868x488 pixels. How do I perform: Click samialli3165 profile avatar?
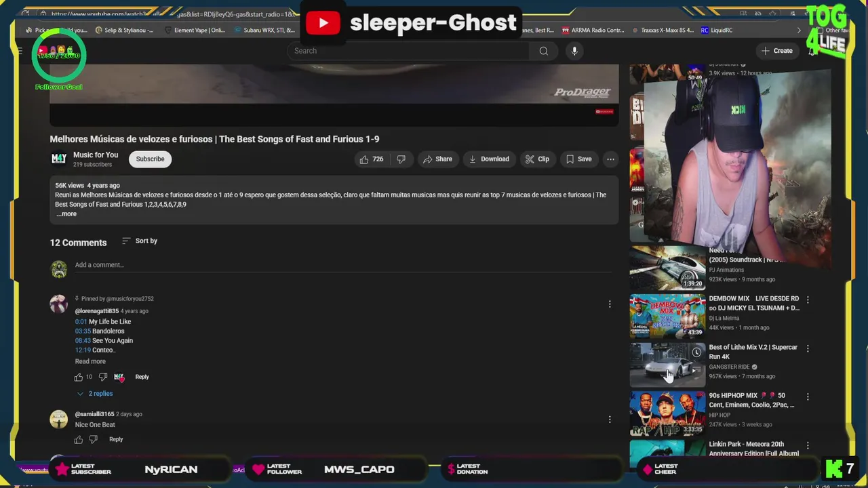coord(59,420)
